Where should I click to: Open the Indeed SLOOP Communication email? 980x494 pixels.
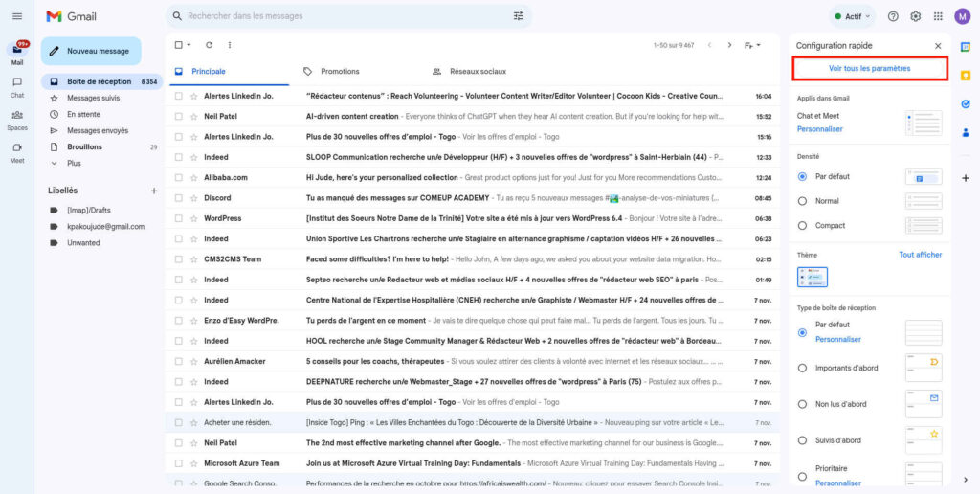pos(473,158)
